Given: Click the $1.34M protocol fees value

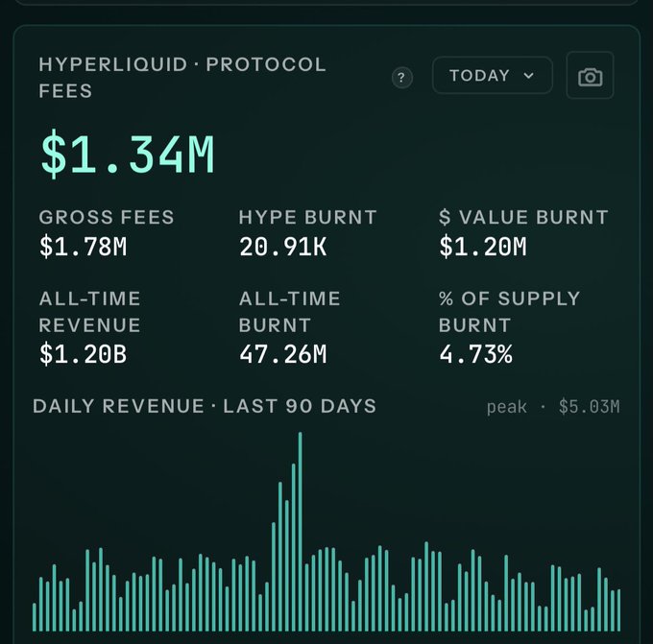Looking at the screenshot, I should 128,154.
